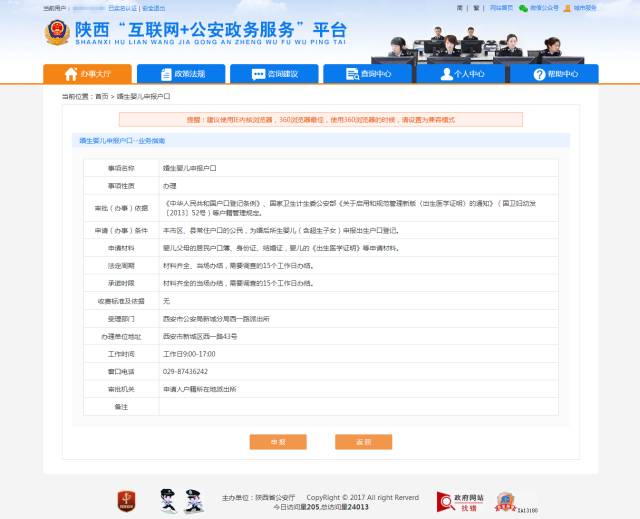640x519 pixels.
Task: Click the orange city service icon in header
Action: 567,8
